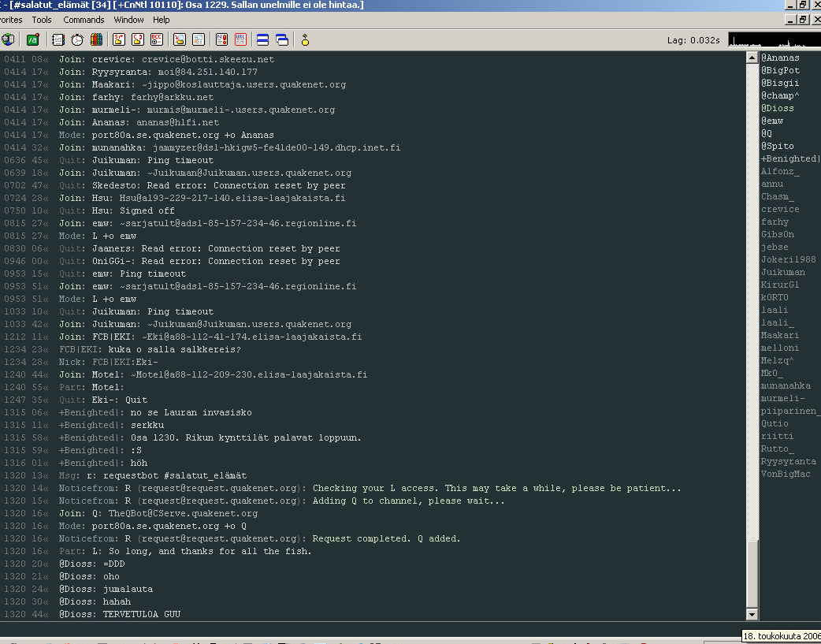The width and height of the screenshot is (821, 644).
Task: Click the yellow About mIRC icon
Action: click(x=305, y=40)
